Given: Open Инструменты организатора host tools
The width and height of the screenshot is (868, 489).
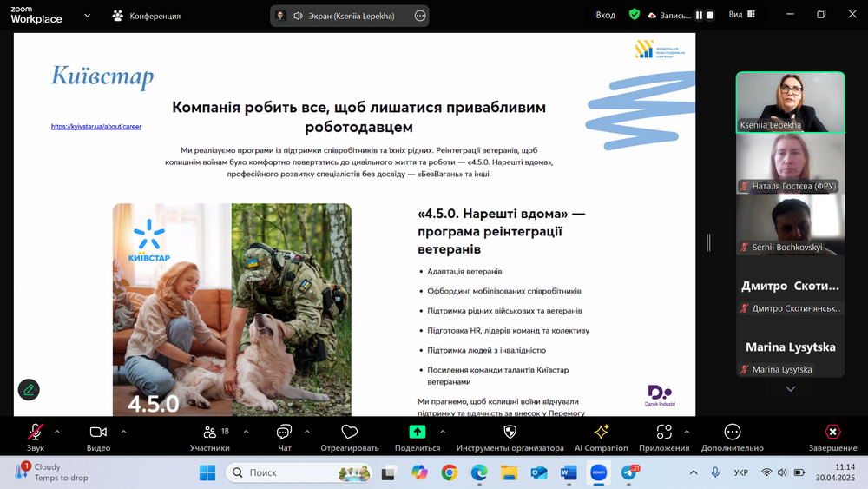Looking at the screenshot, I should pos(510,433).
